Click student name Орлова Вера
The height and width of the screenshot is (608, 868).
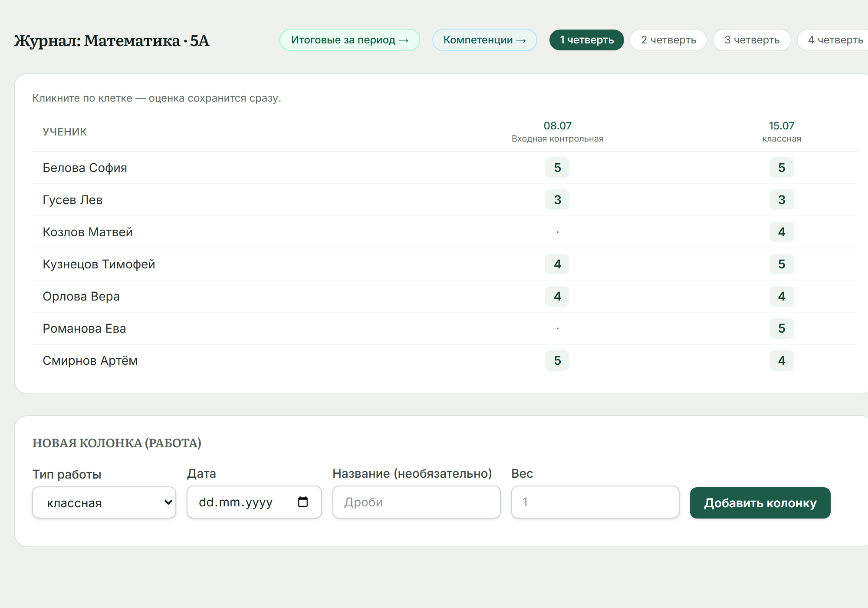coord(81,296)
